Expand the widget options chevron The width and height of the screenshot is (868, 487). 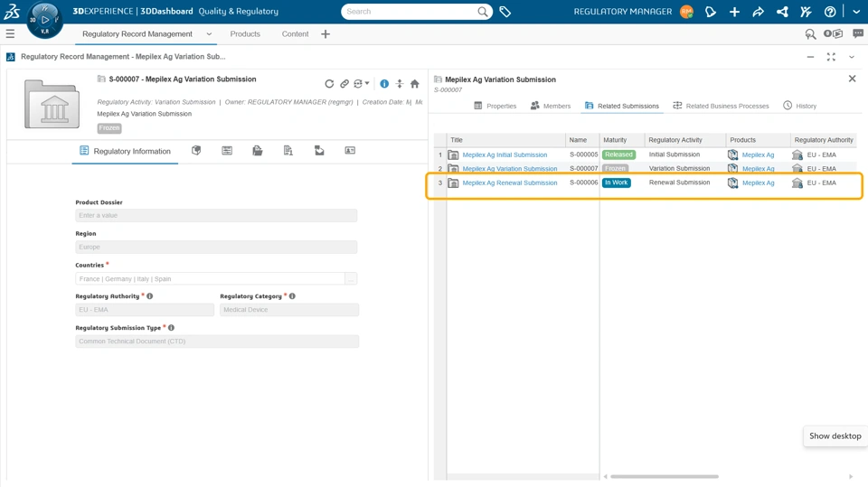point(852,57)
